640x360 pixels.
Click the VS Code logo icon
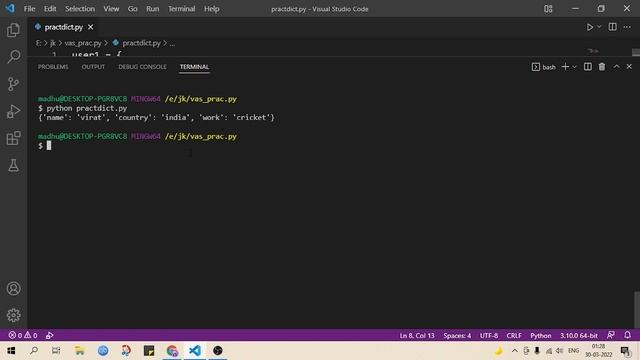(x=10, y=9)
